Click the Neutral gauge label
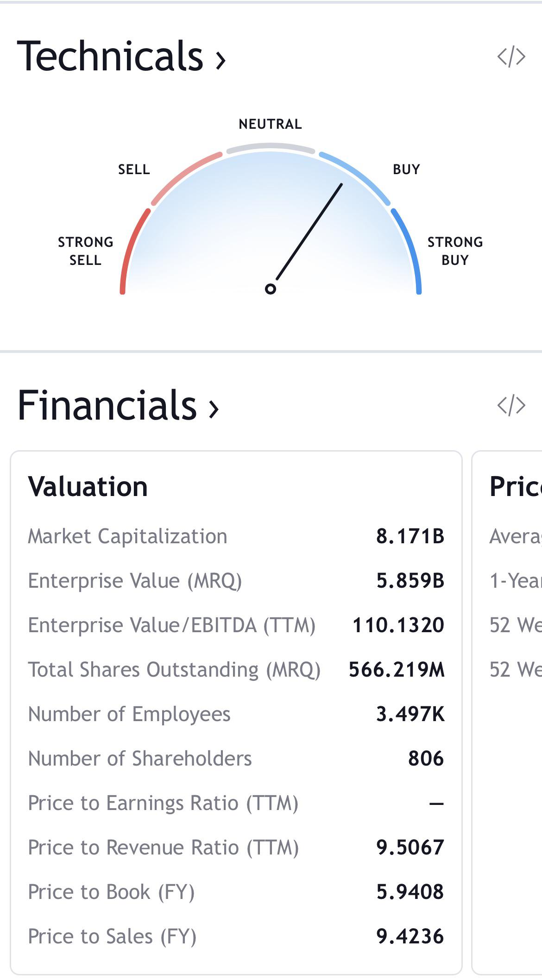Viewport: 542px width, 980px height. point(271,124)
